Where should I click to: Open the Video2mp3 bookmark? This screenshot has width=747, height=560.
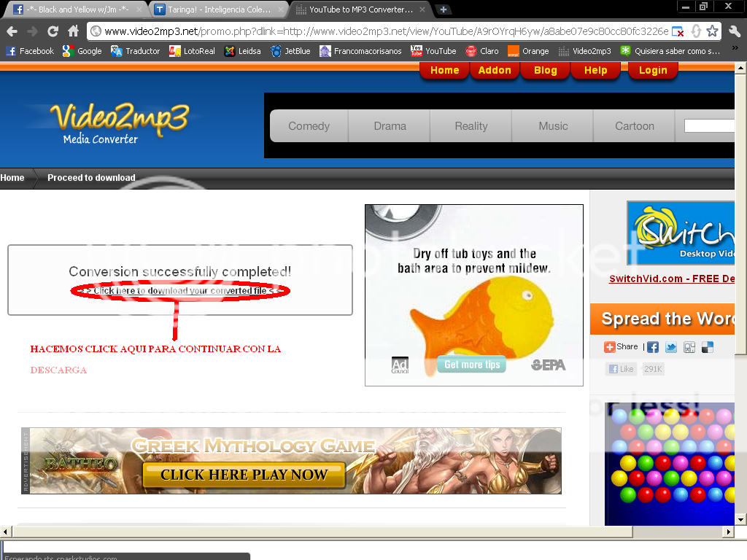(584, 51)
